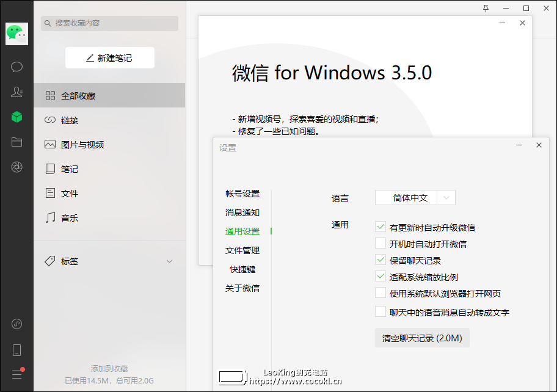Click the 添加到收藏 text at the bottom
Screen dimensions: 557x392
pyautogui.click(x=109, y=369)
